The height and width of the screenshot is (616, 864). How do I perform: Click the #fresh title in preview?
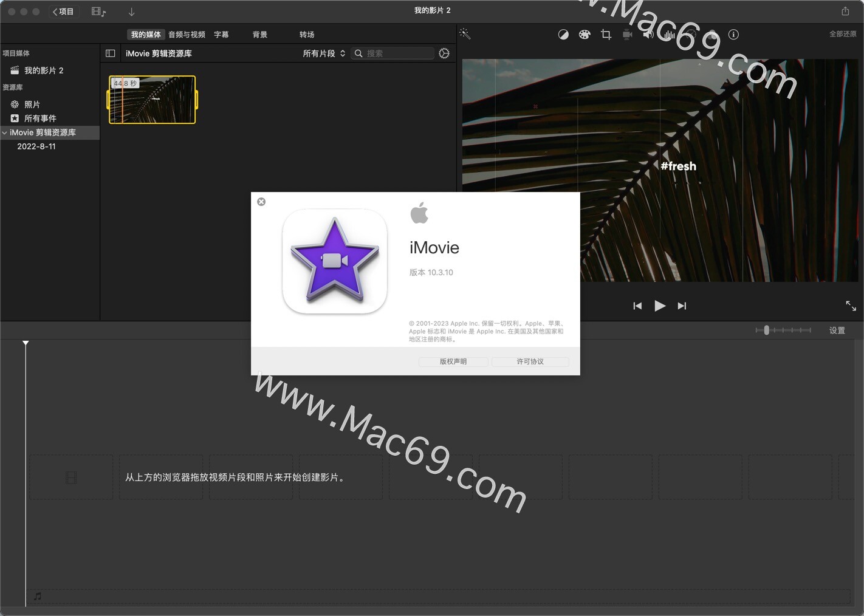coord(678,166)
